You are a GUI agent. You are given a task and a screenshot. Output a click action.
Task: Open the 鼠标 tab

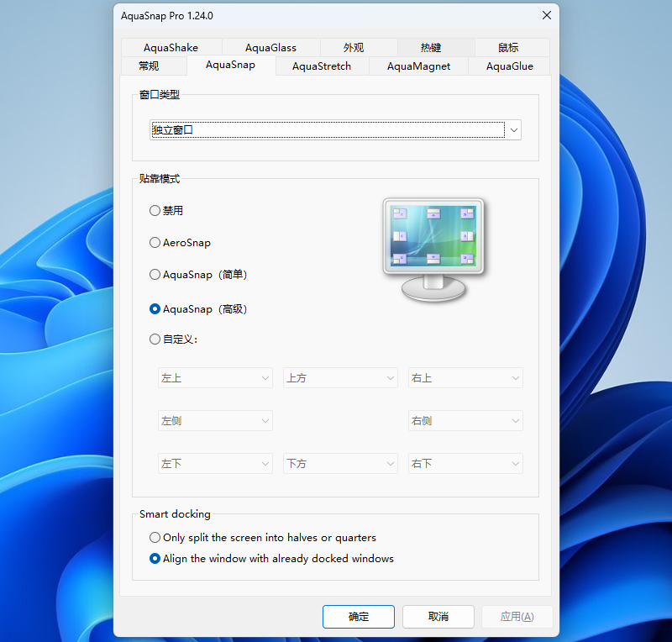click(508, 48)
